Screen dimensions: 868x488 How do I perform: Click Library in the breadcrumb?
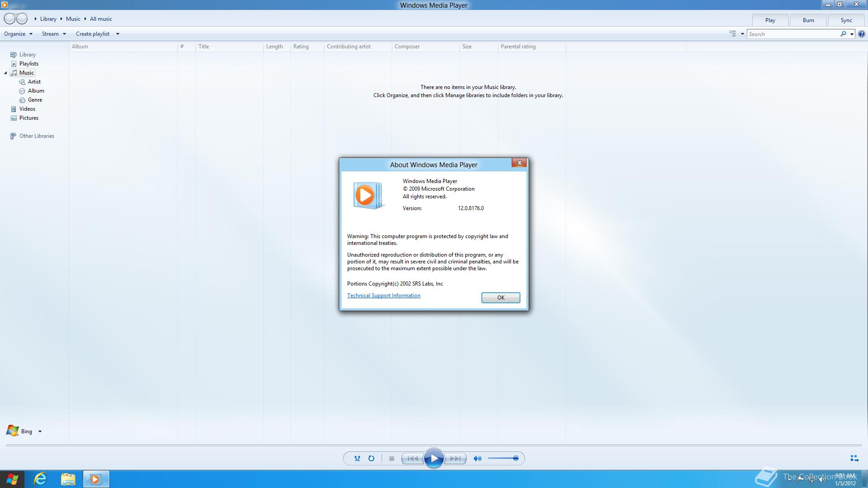48,19
